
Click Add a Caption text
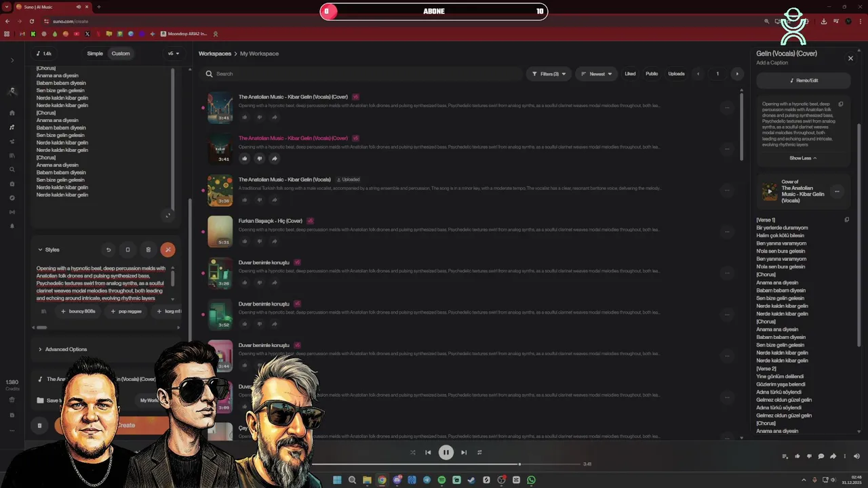click(x=772, y=62)
